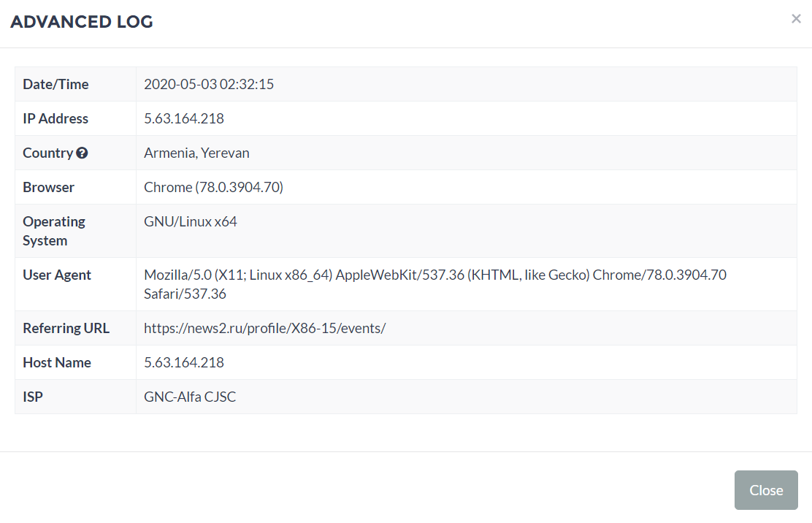
Task: Click the IP Address row label
Action: (x=55, y=118)
